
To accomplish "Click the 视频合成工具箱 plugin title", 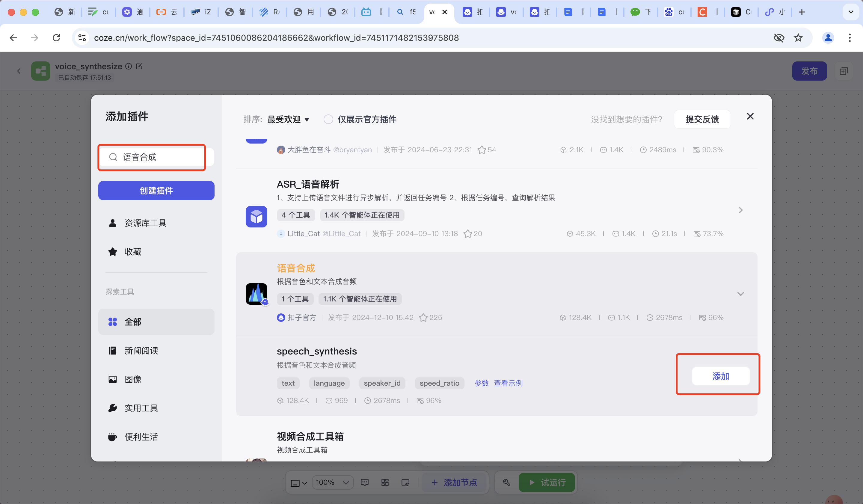I will [x=310, y=436].
